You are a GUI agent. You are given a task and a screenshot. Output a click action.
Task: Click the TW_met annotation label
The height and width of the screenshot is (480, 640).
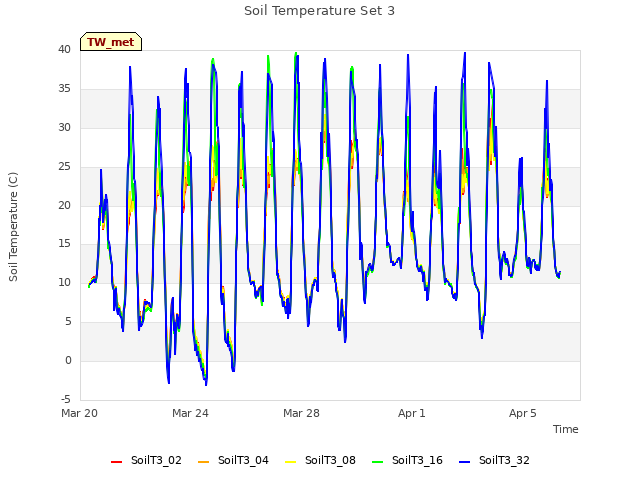(x=111, y=42)
